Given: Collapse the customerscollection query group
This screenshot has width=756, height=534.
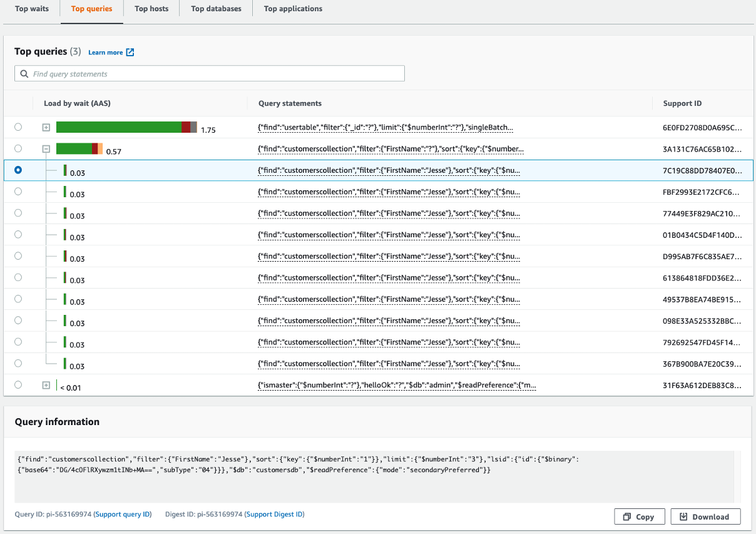Looking at the screenshot, I should (x=46, y=149).
